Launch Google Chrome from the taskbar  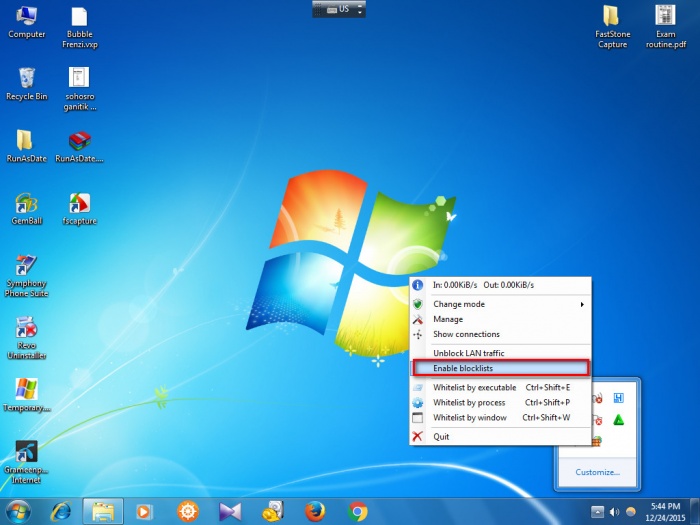pyautogui.click(x=357, y=511)
